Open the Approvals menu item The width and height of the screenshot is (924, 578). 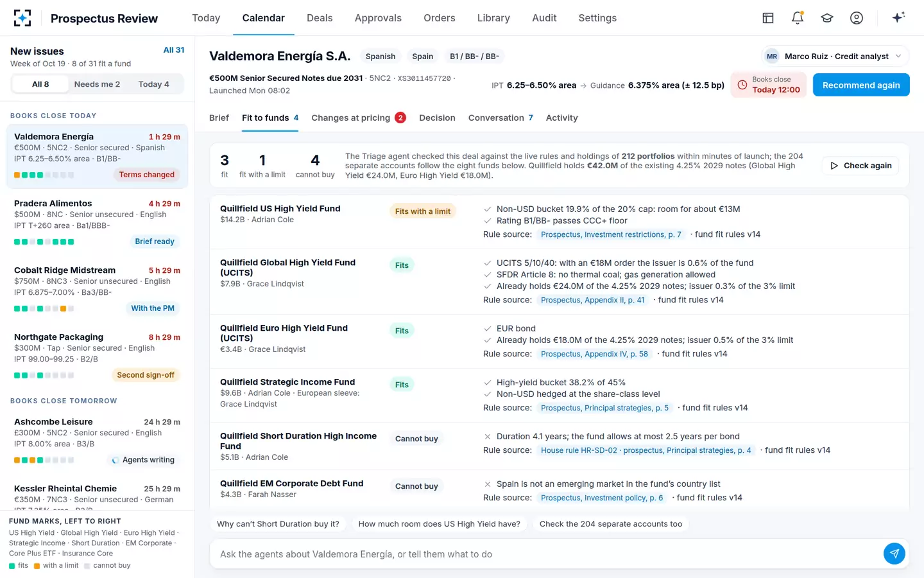378,18
